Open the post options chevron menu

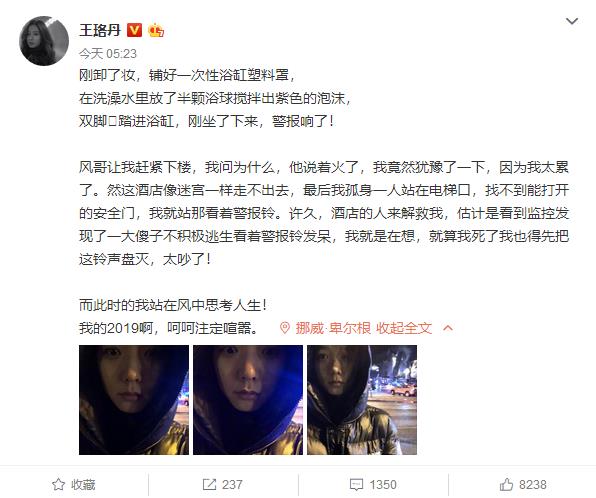[572, 21]
